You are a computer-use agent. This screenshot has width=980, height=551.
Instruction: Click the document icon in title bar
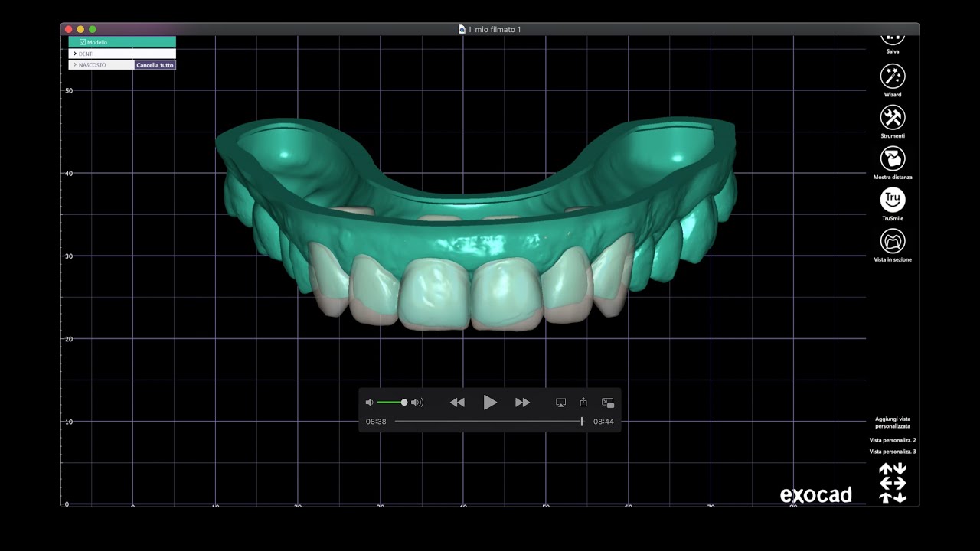462,29
